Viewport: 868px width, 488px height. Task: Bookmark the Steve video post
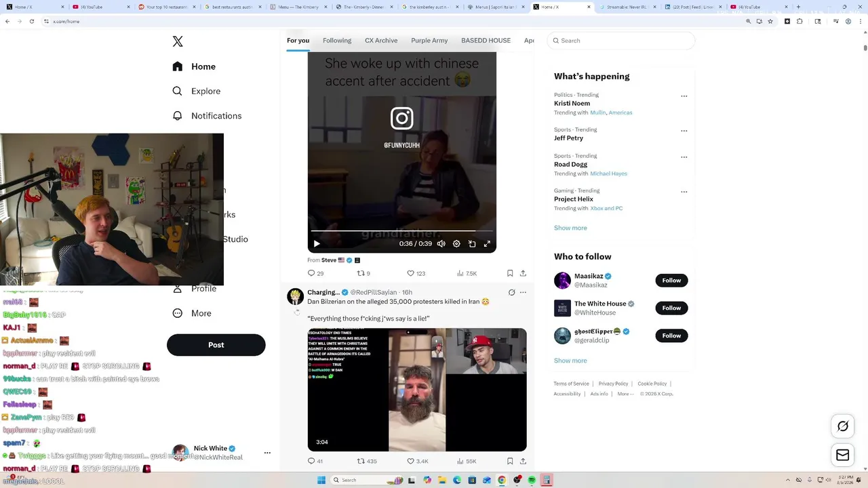[510, 273]
